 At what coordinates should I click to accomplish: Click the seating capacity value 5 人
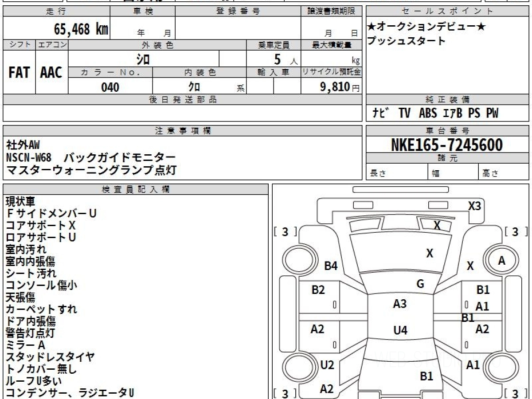[x=286, y=59]
